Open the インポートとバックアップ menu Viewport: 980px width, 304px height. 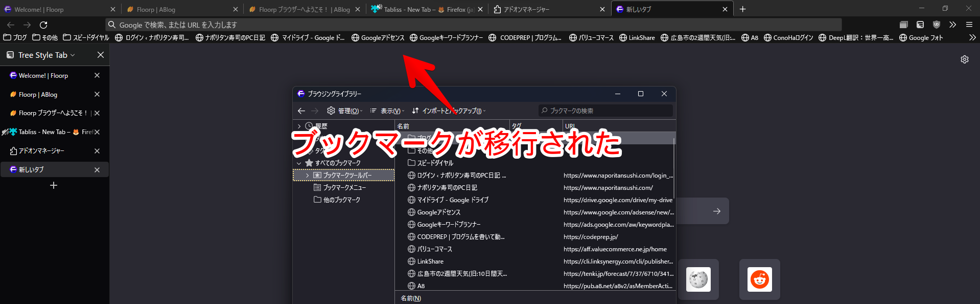449,111
